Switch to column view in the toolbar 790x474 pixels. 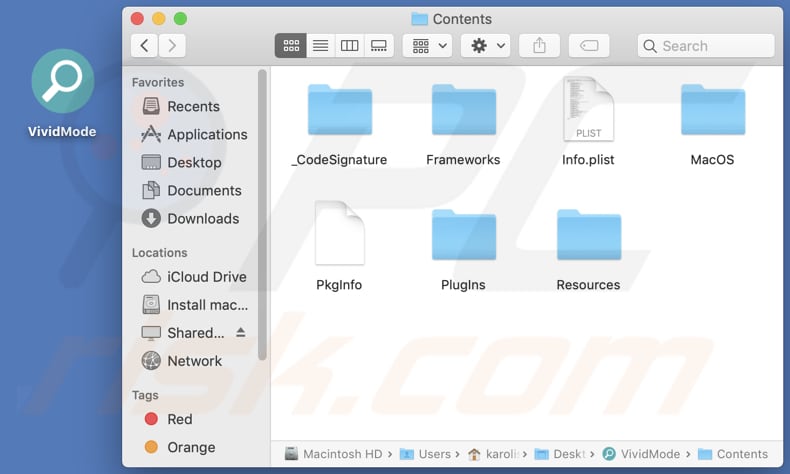click(x=349, y=46)
